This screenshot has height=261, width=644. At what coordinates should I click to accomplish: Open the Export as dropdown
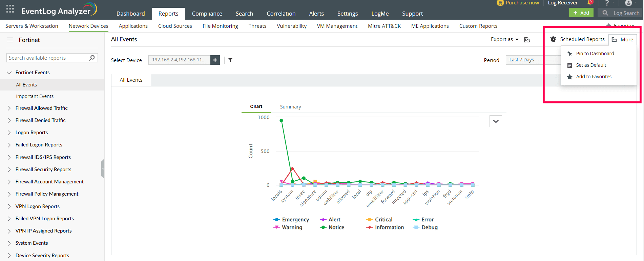click(504, 39)
